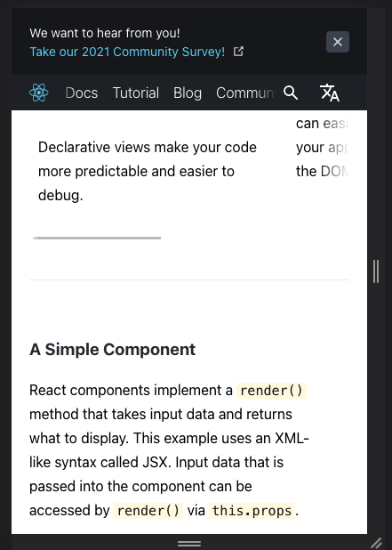Click render() after 'accessed by'
Image resolution: width=392 pixels, height=550 pixels.
coord(148,511)
